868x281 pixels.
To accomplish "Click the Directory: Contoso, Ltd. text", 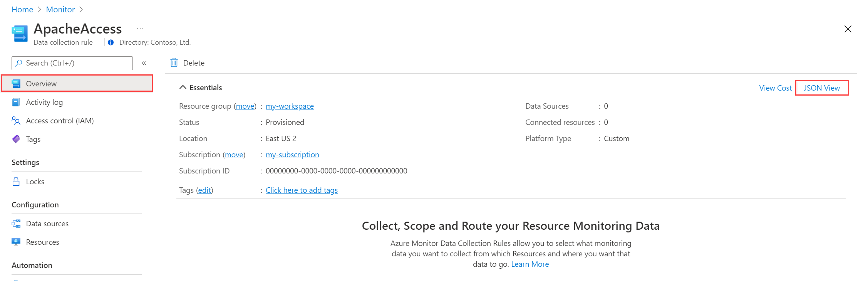I will [x=155, y=42].
